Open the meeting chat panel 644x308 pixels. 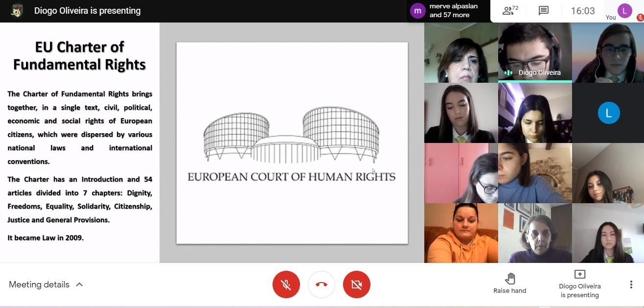coord(544,11)
